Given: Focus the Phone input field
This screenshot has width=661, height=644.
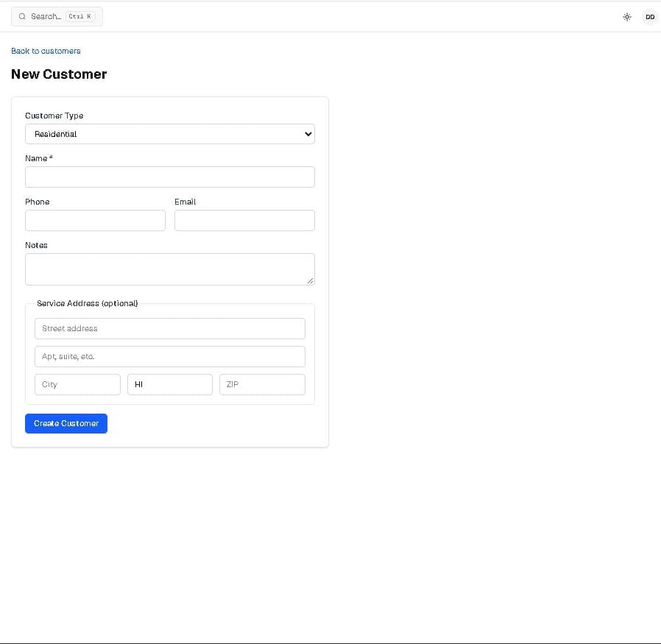Looking at the screenshot, I should click(95, 220).
